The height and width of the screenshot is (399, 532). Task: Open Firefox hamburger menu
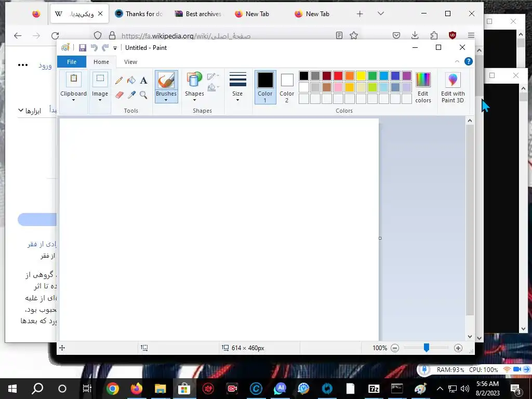tap(471, 35)
